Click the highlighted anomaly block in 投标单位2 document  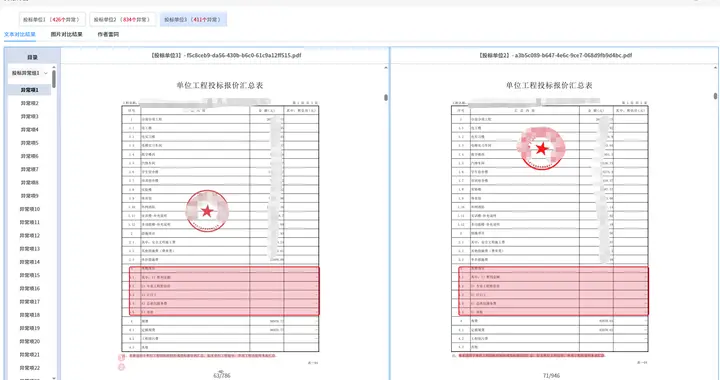pos(553,291)
